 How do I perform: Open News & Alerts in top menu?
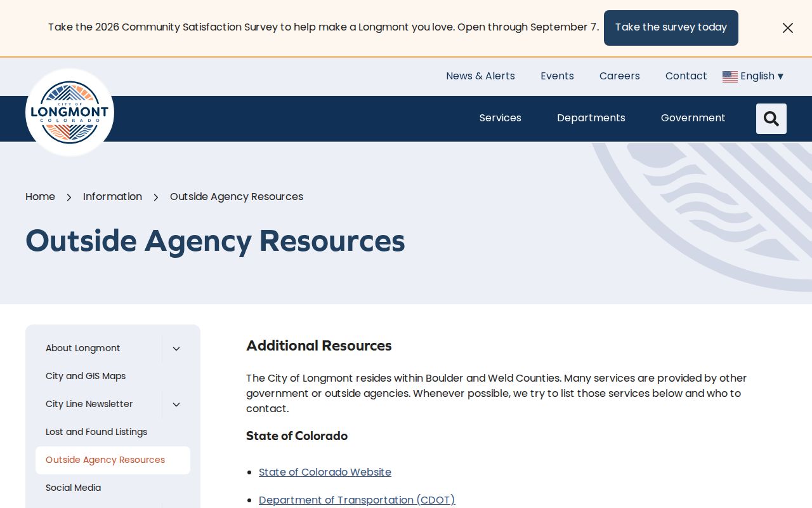tap(480, 76)
